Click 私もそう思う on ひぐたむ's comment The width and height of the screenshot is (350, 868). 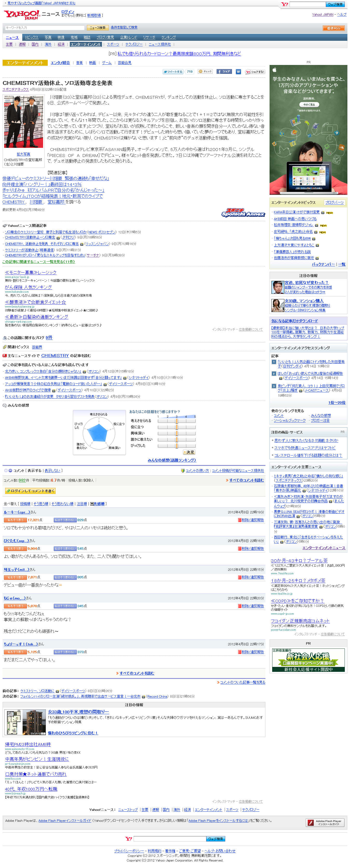coord(15,548)
